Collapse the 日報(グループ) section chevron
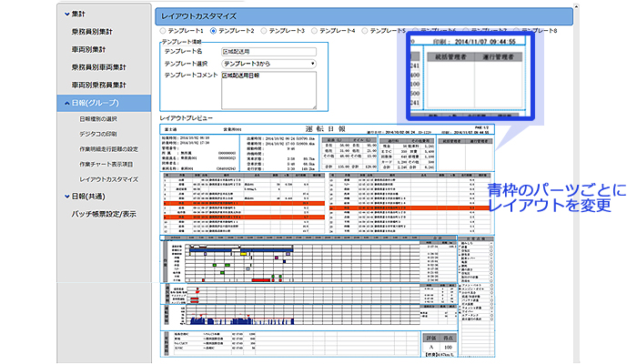The width and height of the screenshot is (637, 364). point(67,103)
